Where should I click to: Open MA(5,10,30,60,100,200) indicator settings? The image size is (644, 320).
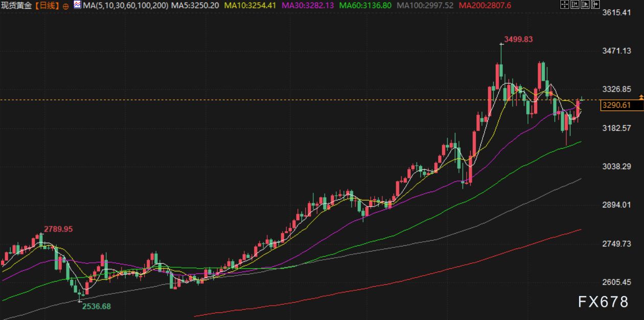[x=125, y=6]
